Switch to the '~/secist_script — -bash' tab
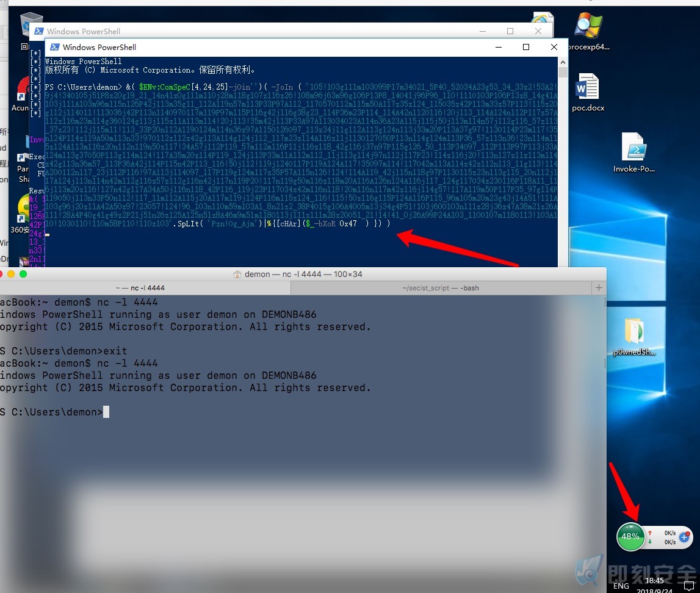This screenshot has width=700, height=593. pyautogui.click(x=441, y=288)
